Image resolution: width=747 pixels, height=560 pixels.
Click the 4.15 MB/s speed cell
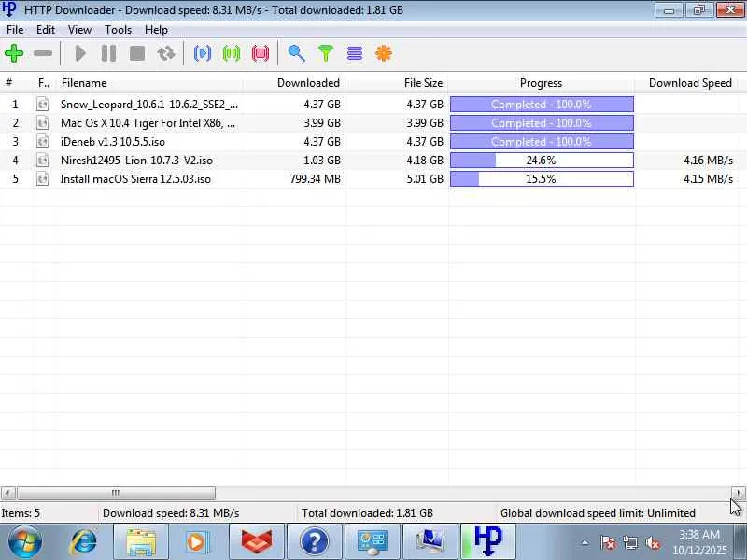coord(708,179)
